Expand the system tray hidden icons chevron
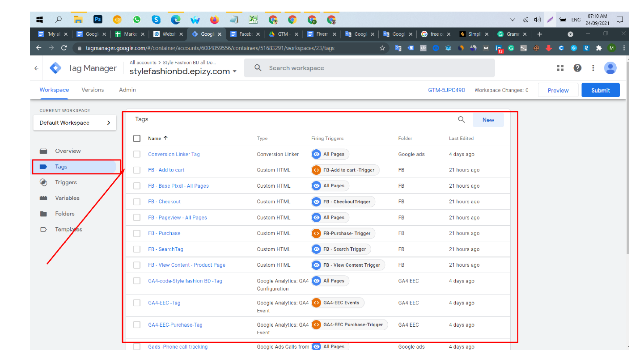644x362 pixels. click(x=512, y=20)
